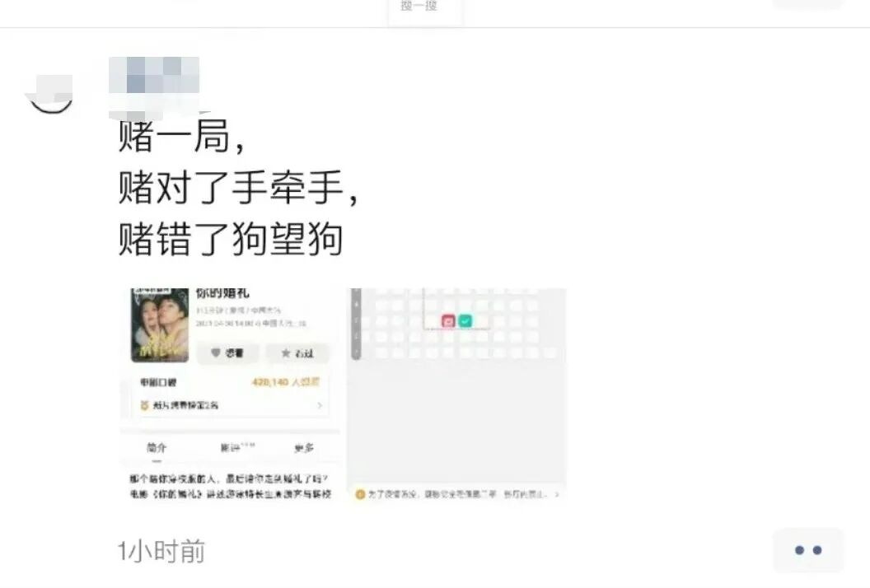
Task: Expand the safety notice arrow below seats
Action: tap(556, 494)
